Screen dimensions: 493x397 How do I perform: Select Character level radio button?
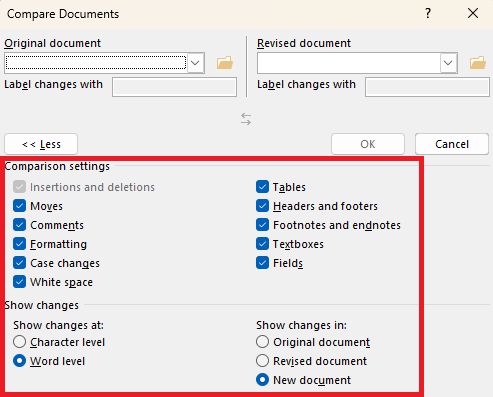20,342
